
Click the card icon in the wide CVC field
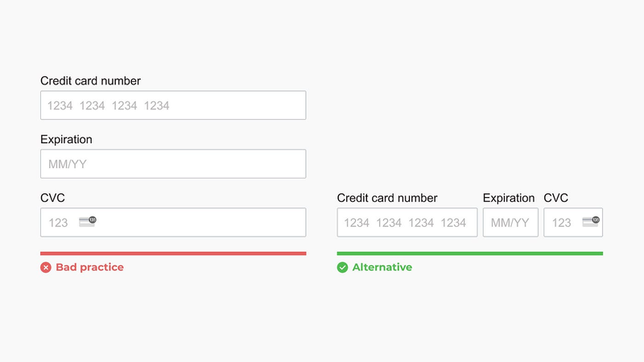pyautogui.click(x=88, y=222)
